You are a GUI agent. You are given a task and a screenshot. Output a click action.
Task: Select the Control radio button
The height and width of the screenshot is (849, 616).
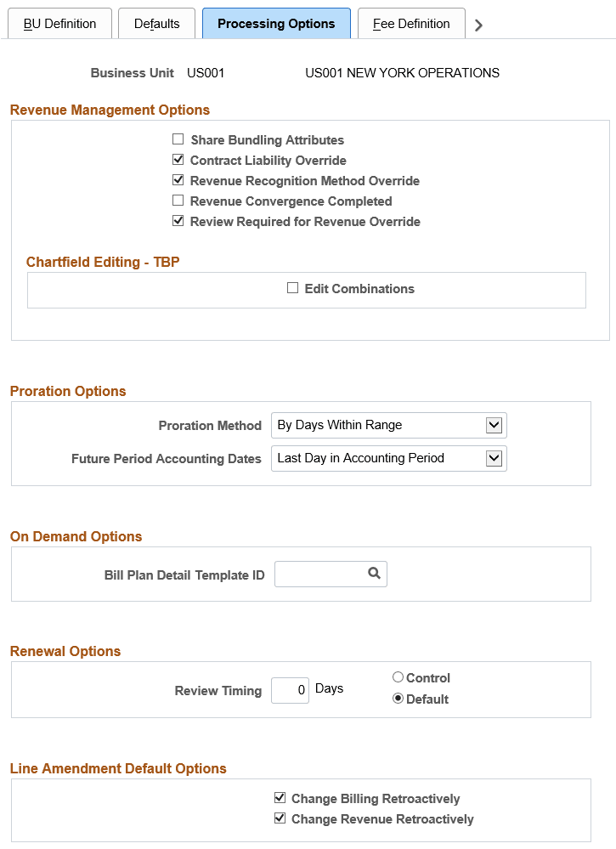tap(397, 677)
